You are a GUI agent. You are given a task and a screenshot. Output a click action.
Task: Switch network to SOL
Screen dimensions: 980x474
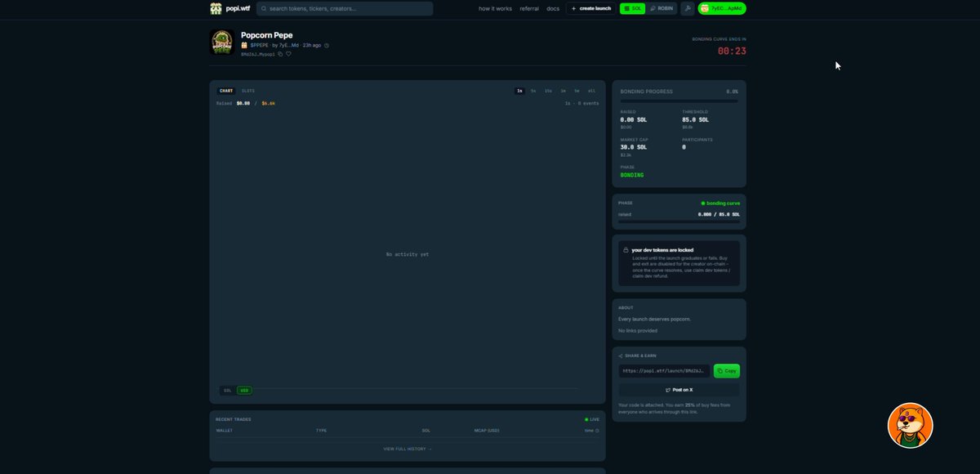tap(632, 8)
